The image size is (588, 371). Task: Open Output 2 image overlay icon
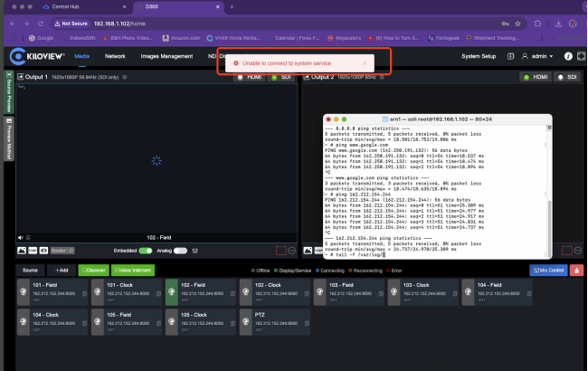(308, 251)
